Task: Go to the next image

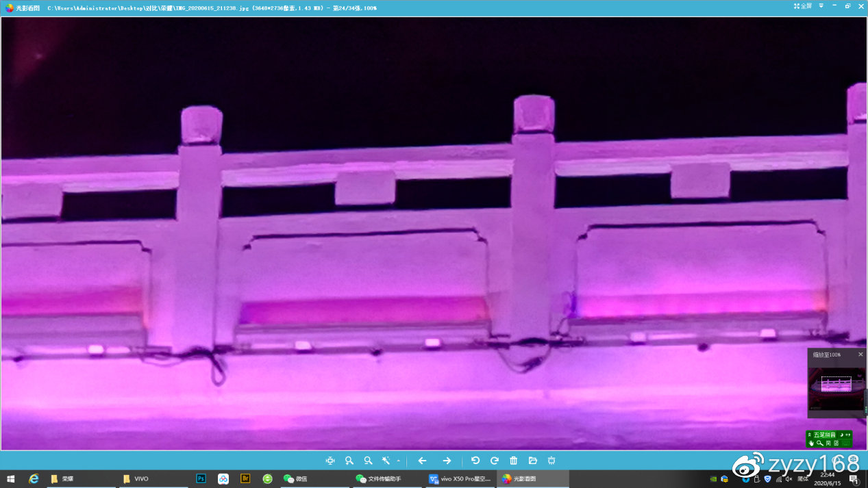Action: coord(447,461)
